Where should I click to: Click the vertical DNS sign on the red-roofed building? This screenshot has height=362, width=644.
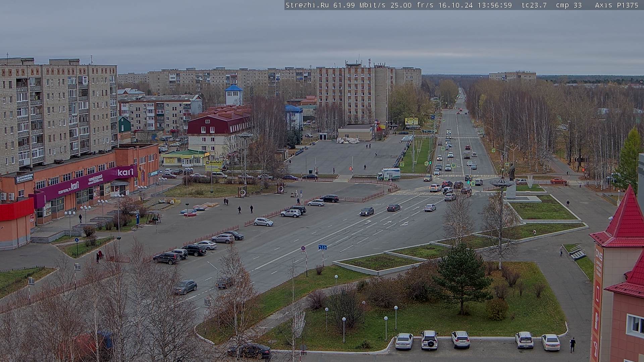[x=599, y=255]
